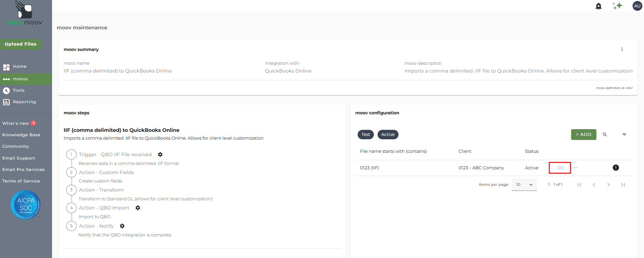Go to first page of configurations
The image size is (644, 258).
coord(579,185)
